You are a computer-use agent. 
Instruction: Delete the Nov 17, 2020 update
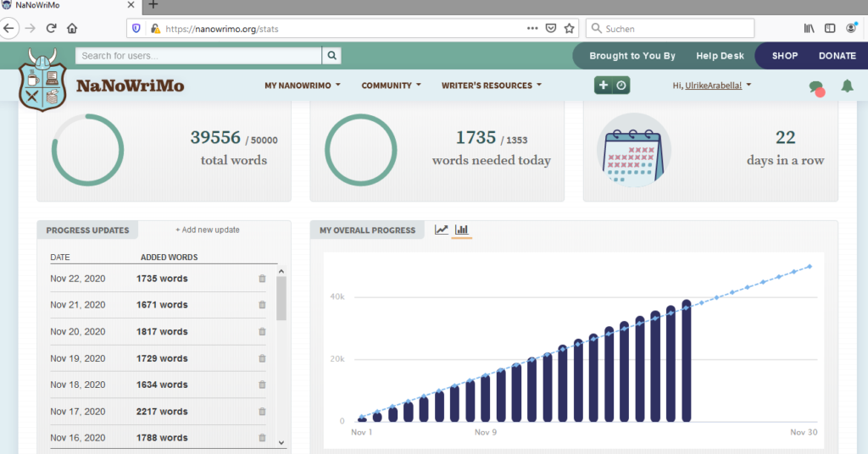pos(263,412)
